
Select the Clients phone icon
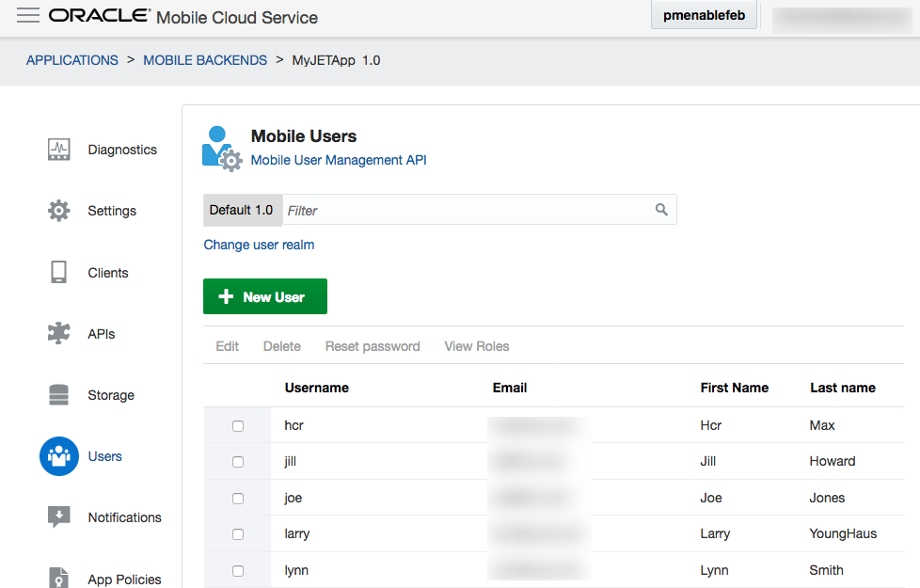click(59, 273)
